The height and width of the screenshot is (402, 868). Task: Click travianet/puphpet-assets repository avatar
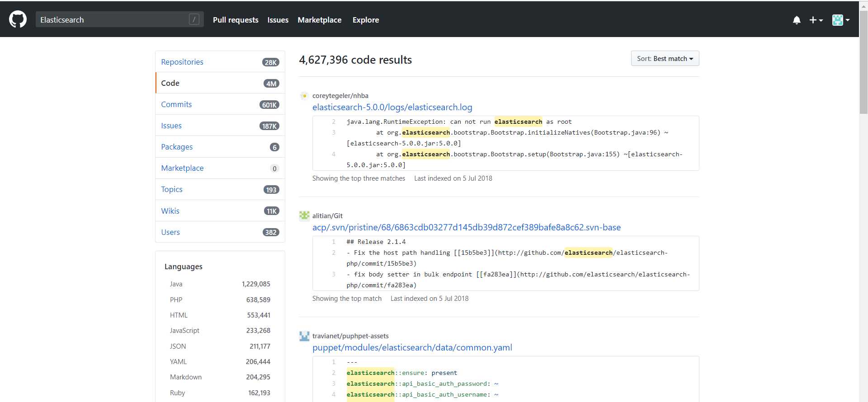[304, 336]
